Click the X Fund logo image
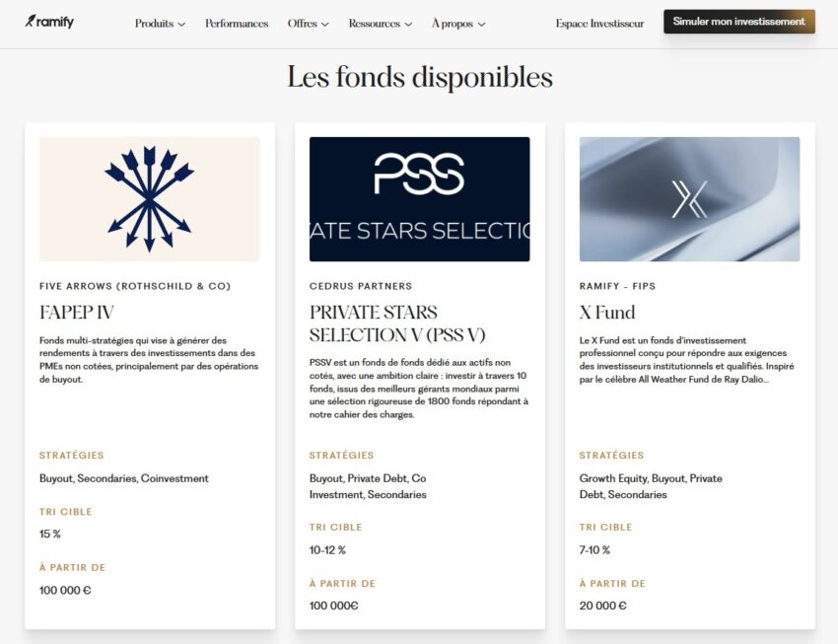The image size is (838, 644). click(689, 198)
